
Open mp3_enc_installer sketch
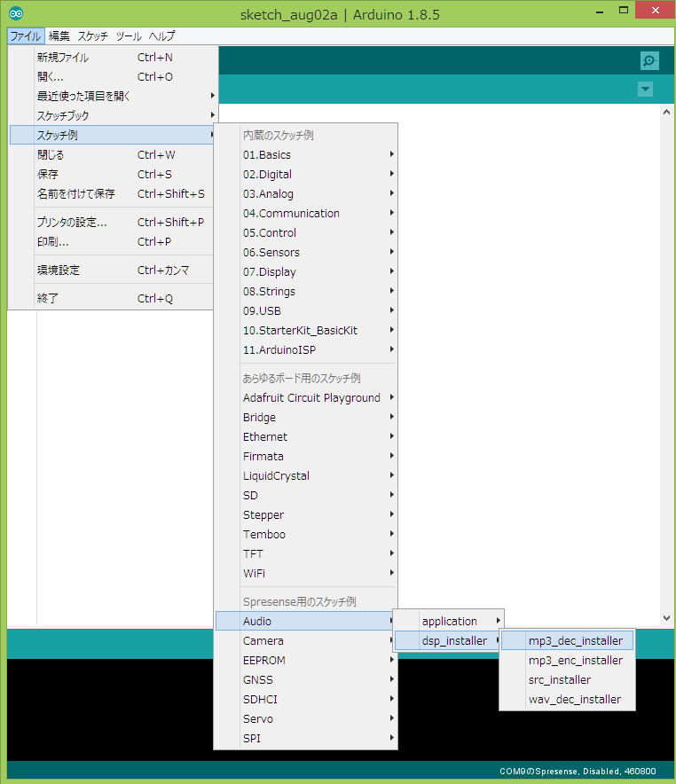[568, 661]
